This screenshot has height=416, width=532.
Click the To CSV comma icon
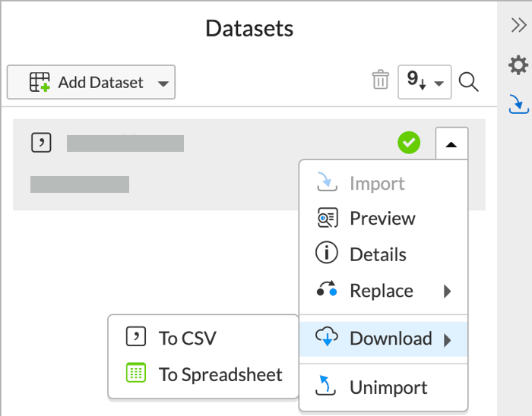point(136,336)
